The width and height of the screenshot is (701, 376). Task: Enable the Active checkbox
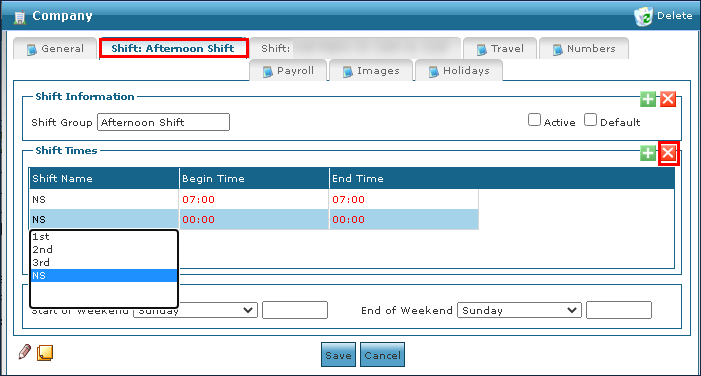tap(534, 120)
